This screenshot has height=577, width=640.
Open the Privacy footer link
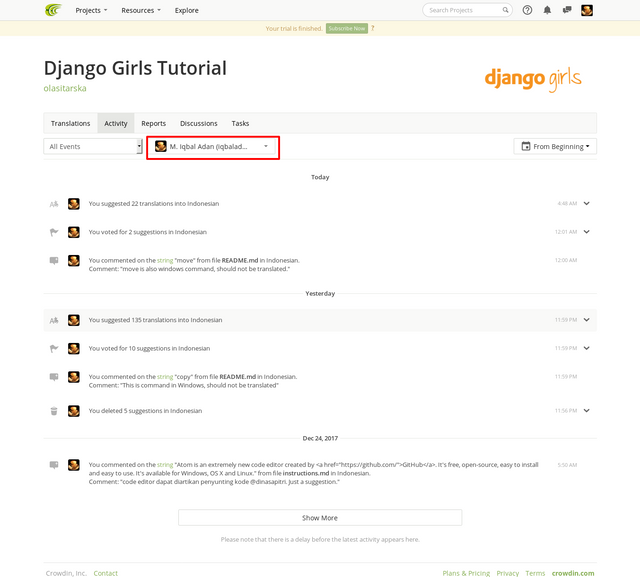508,573
